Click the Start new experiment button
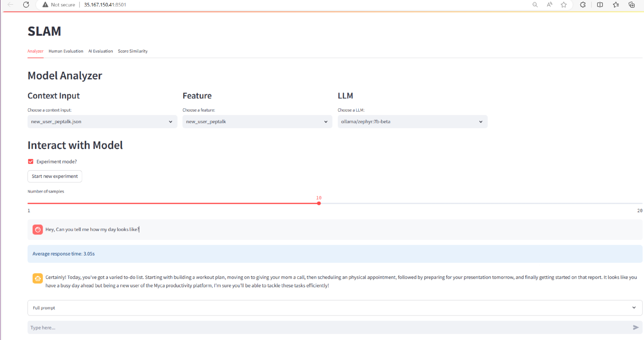This screenshot has height=340, width=644. tap(55, 176)
